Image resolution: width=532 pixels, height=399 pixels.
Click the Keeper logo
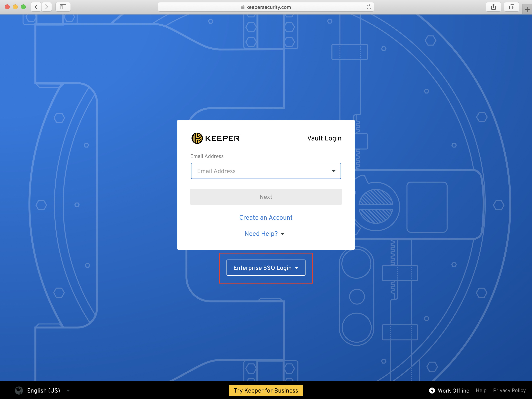coord(216,138)
